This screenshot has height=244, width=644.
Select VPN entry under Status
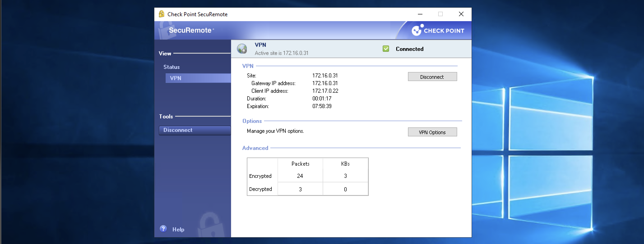click(176, 78)
